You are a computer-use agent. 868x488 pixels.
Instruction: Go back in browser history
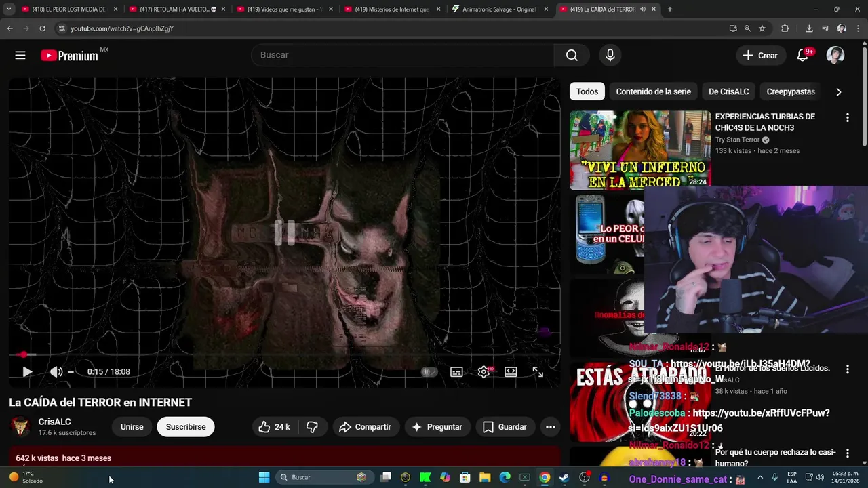(9, 28)
